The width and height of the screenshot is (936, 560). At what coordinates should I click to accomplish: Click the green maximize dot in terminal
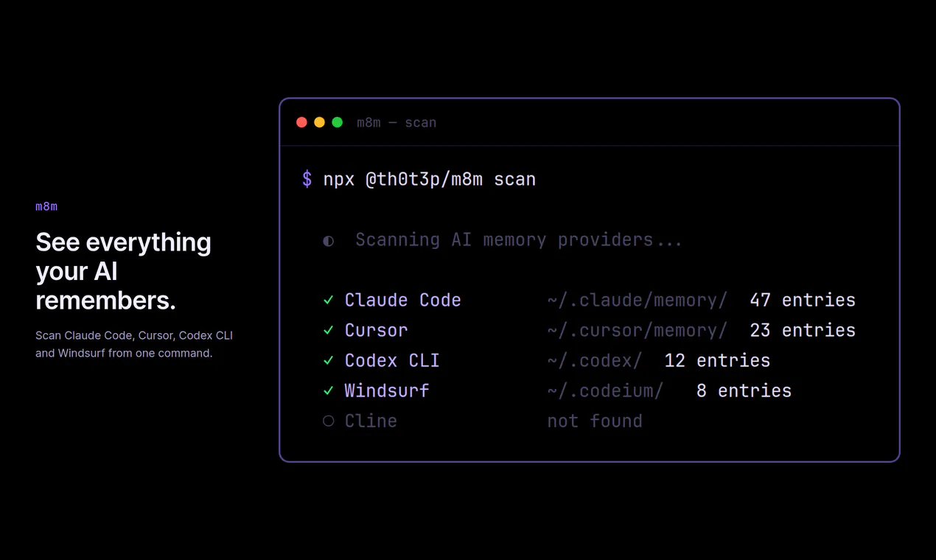(337, 122)
